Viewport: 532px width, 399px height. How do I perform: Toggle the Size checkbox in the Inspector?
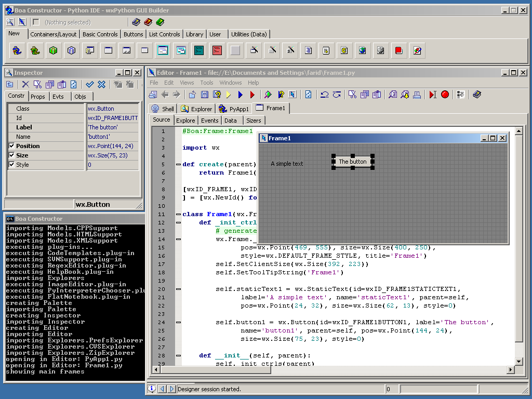coord(12,155)
